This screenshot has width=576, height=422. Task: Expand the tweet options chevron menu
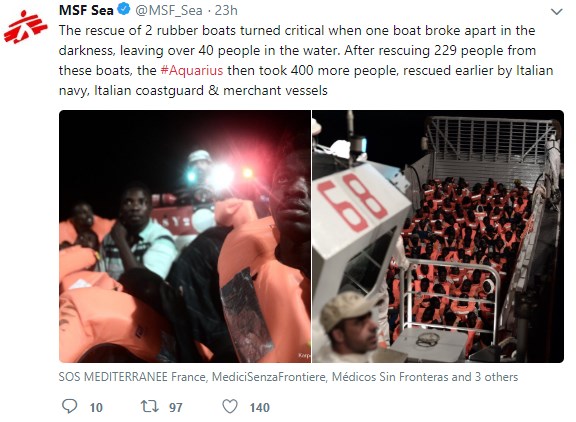click(x=557, y=12)
